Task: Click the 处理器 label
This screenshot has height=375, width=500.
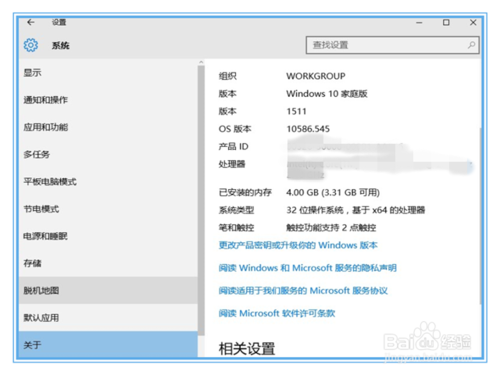Action: pyautogui.click(x=232, y=164)
